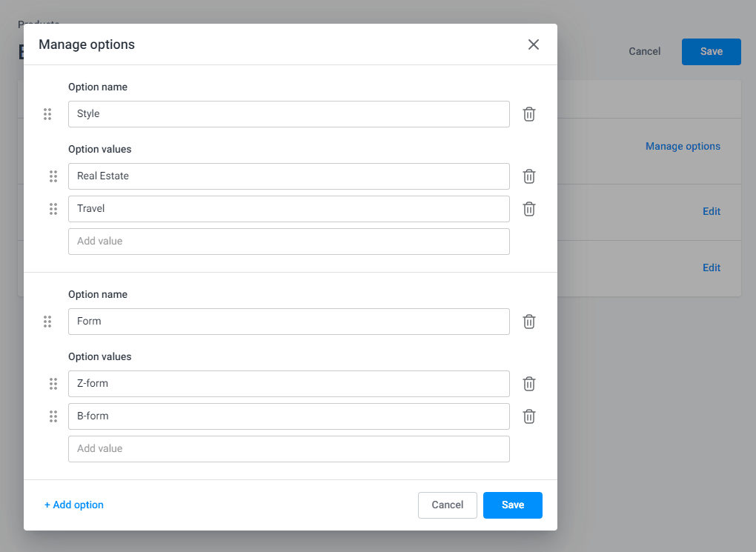
Task: Click the Add value field under B-form
Action: pos(288,449)
